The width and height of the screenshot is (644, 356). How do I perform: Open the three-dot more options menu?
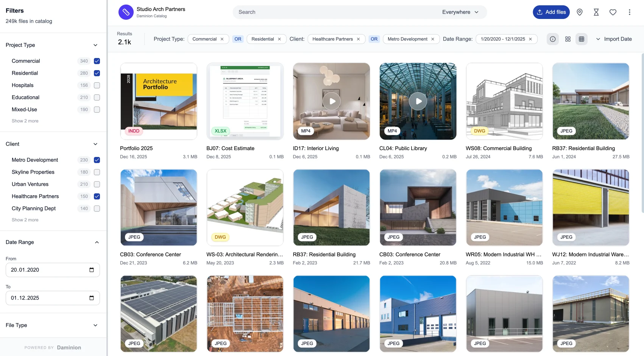click(x=629, y=12)
